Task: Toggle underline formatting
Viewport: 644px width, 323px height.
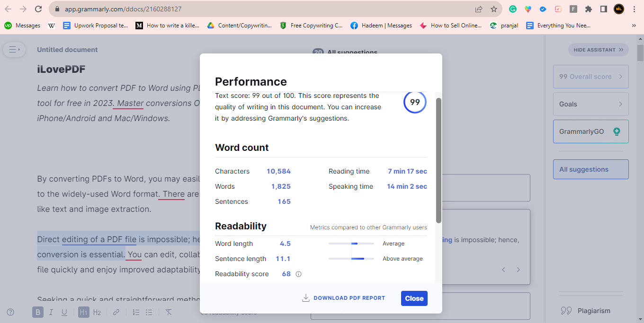Action: pos(64,312)
